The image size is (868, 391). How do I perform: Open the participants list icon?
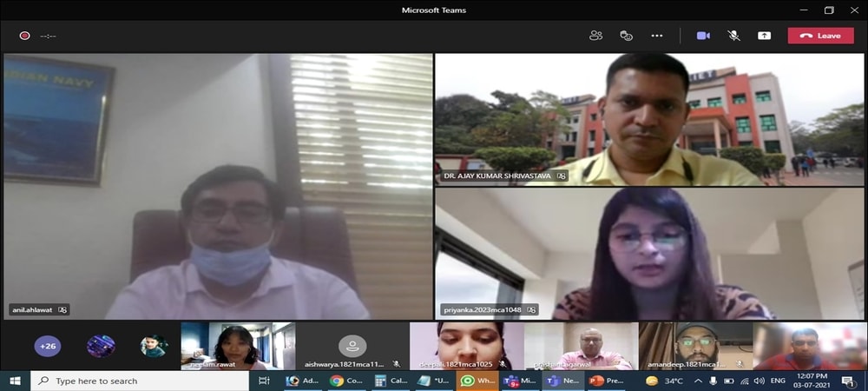point(595,36)
